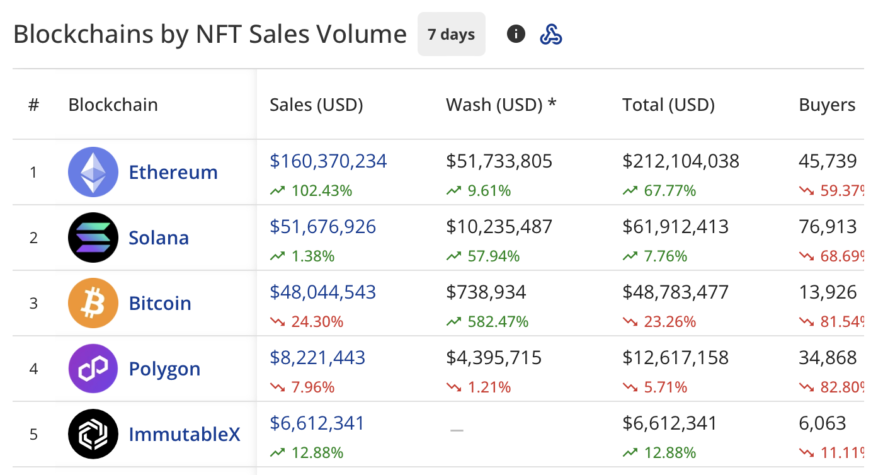
Task: Click Solana wash value $10,235,487
Action: click(x=499, y=227)
